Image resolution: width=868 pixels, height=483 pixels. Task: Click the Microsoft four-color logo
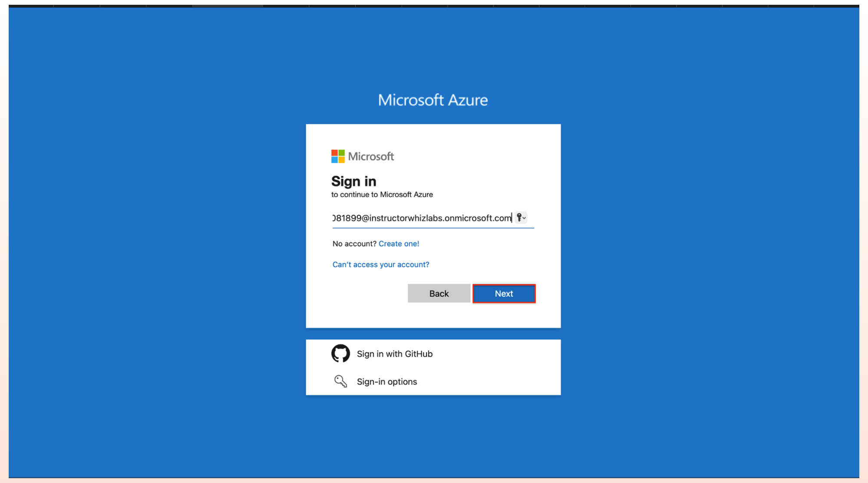pos(338,156)
